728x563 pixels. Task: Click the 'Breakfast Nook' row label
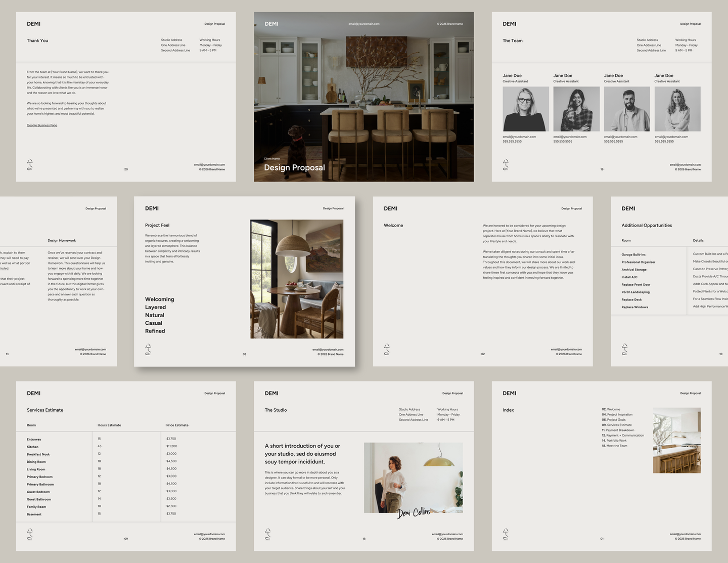point(38,454)
